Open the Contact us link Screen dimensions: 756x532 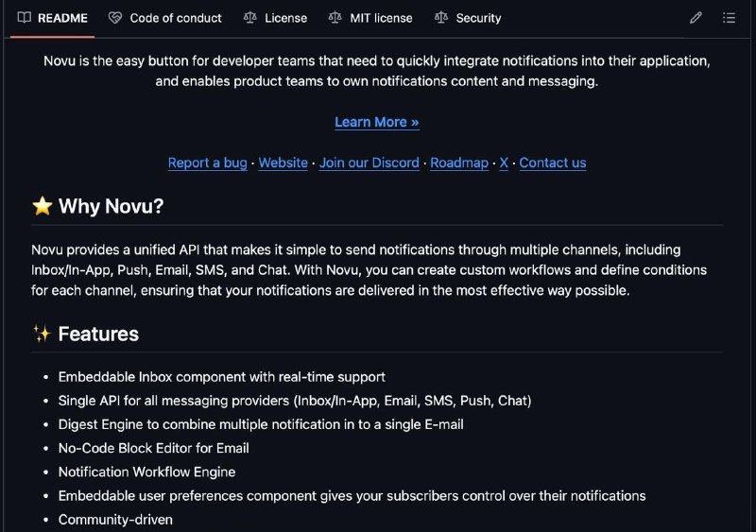(553, 163)
